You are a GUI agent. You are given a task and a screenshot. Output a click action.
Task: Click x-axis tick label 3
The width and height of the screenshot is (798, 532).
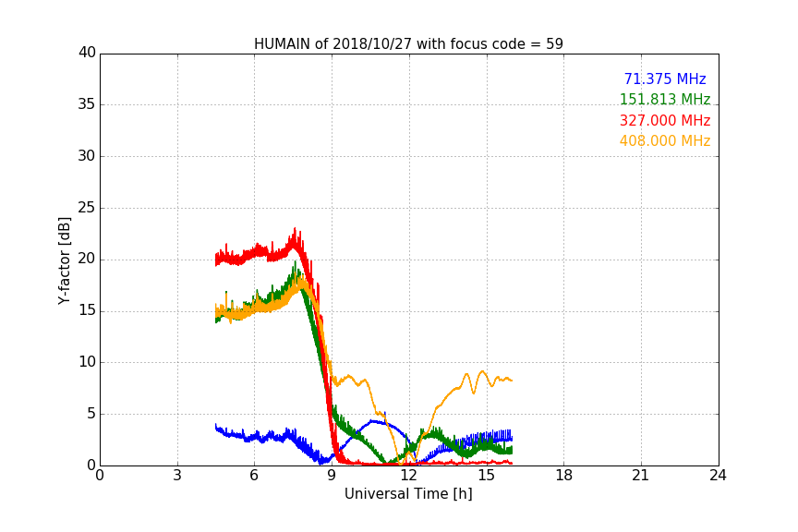[177, 476]
